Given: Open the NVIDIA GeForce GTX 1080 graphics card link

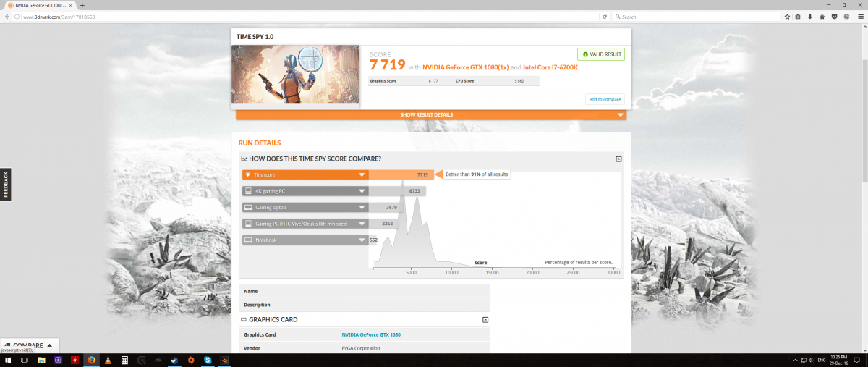Looking at the screenshot, I should tap(371, 334).
